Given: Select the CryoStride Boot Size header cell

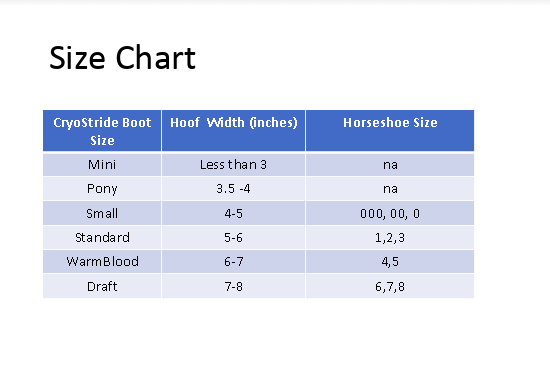Looking at the screenshot, I should tap(102, 131).
